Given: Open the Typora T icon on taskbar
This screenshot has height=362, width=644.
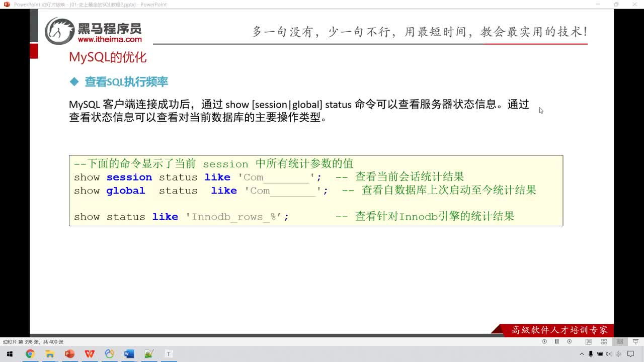Looking at the screenshot, I should (169, 354).
